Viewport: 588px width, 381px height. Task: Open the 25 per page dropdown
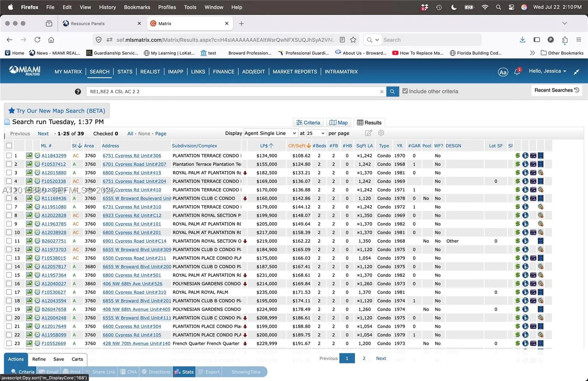coord(316,133)
